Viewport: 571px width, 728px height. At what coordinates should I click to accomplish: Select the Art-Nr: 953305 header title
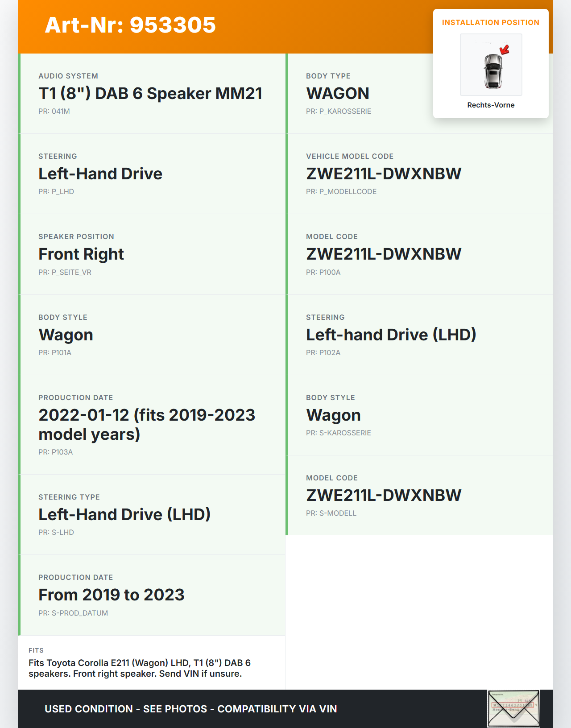coord(130,25)
